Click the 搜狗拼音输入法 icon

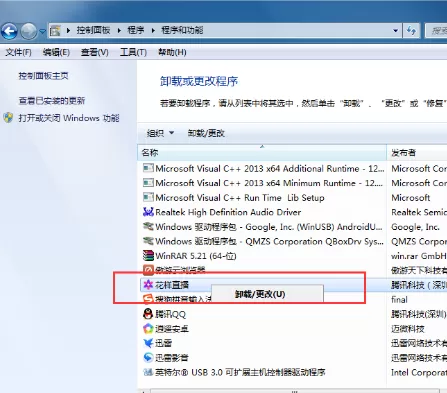coord(148,299)
